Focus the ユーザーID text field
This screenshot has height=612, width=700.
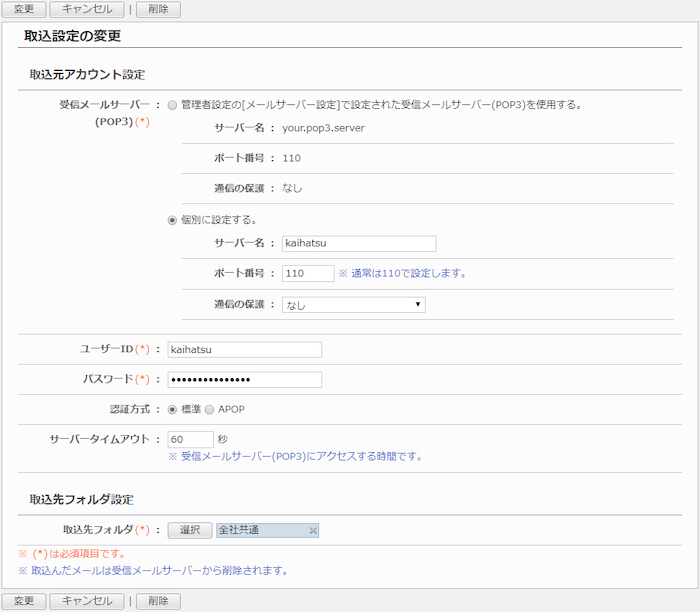(244, 349)
